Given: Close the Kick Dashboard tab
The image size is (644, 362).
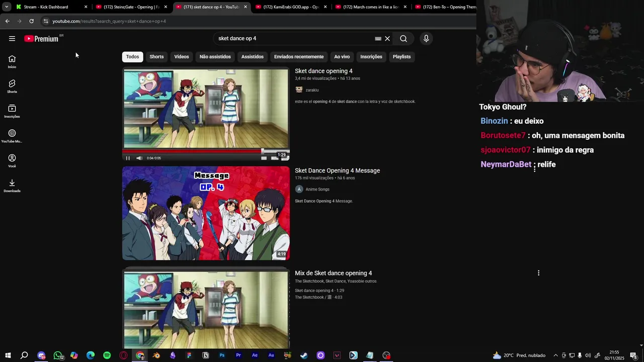Looking at the screenshot, I should click(86, 7).
